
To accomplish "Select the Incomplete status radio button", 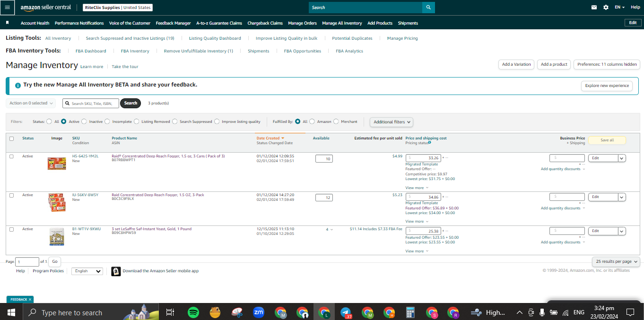I will tap(107, 121).
